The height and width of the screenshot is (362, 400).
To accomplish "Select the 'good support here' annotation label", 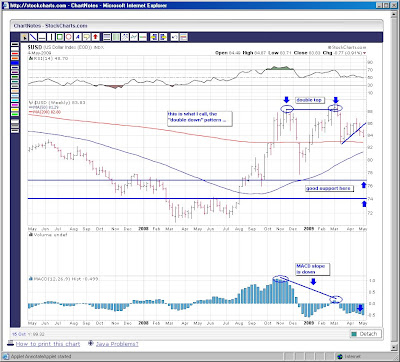I will 329,189.
